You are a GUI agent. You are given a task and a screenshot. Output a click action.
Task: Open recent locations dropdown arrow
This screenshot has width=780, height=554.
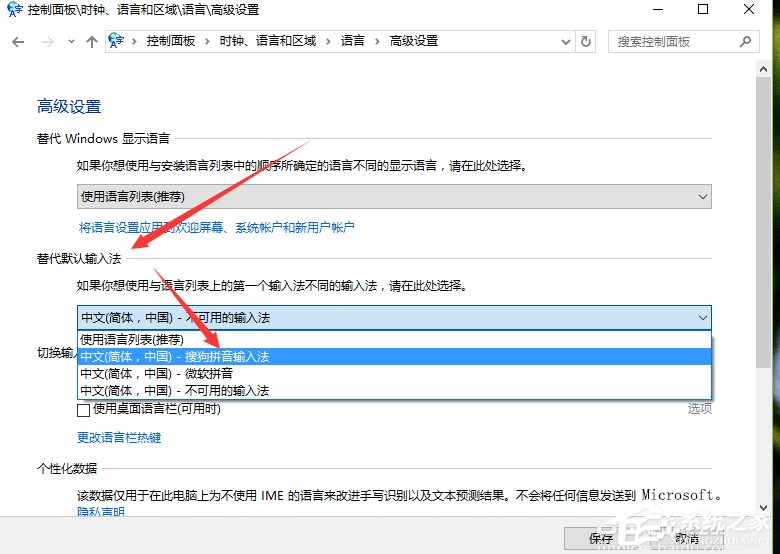(71, 42)
